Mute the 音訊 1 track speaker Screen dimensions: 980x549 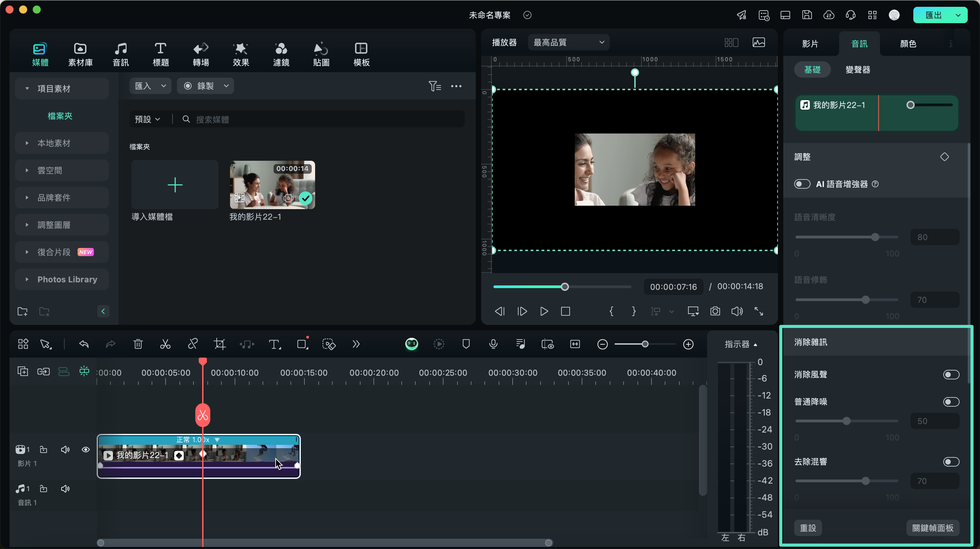(x=65, y=488)
